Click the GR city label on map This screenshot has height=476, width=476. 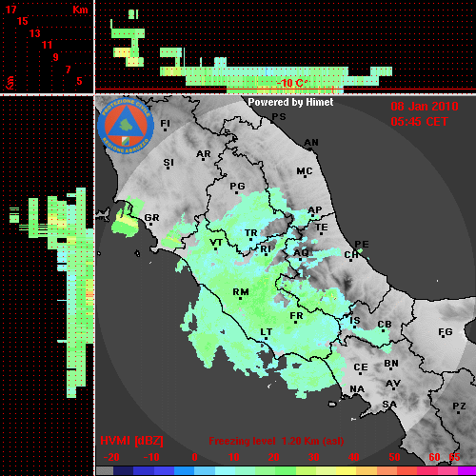151,218
